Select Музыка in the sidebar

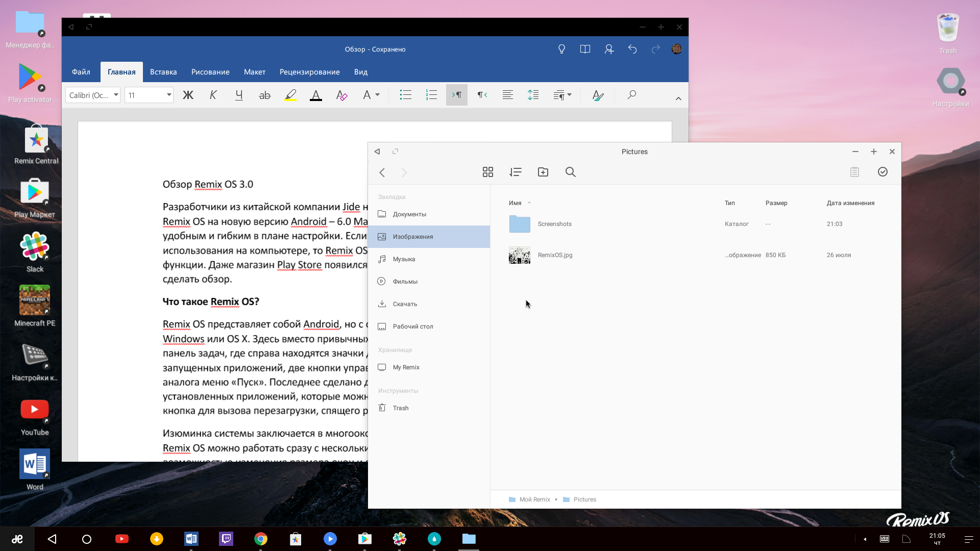429,259
